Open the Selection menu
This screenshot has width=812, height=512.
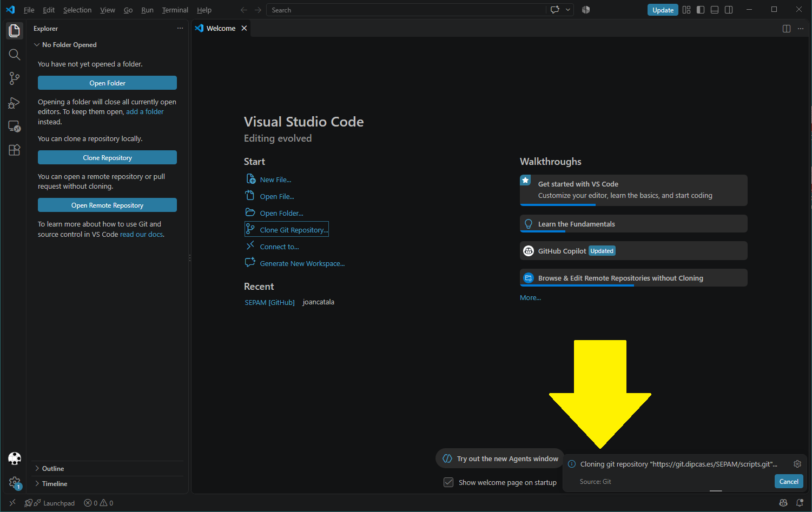pos(77,10)
